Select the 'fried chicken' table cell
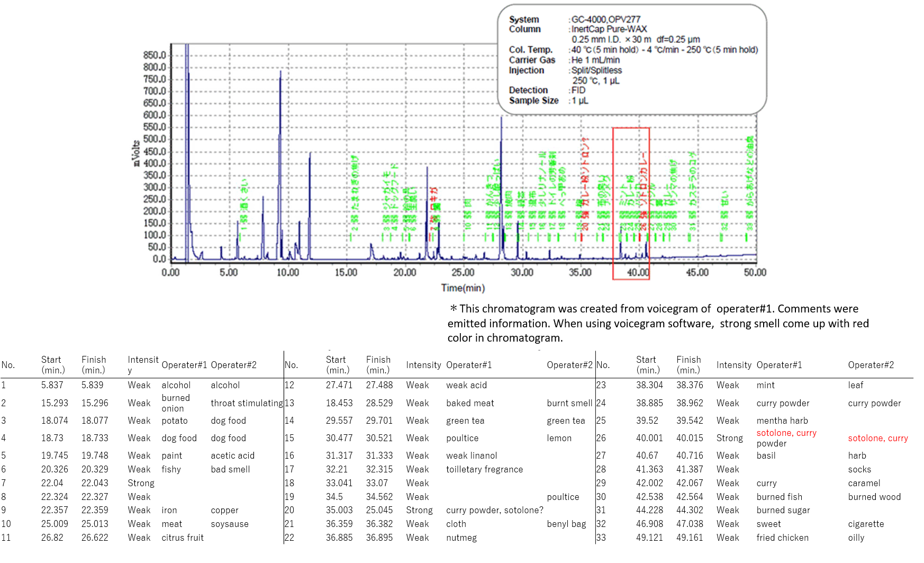924x563 pixels. (782, 538)
